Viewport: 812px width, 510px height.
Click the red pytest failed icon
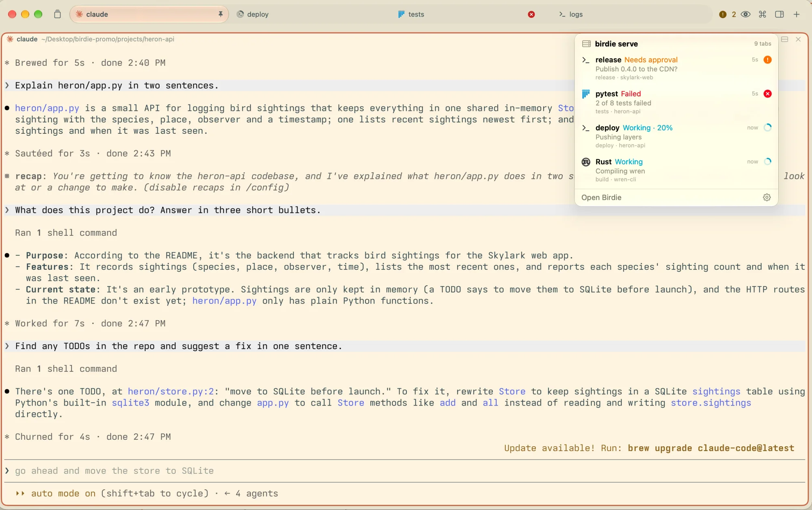click(767, 94)
